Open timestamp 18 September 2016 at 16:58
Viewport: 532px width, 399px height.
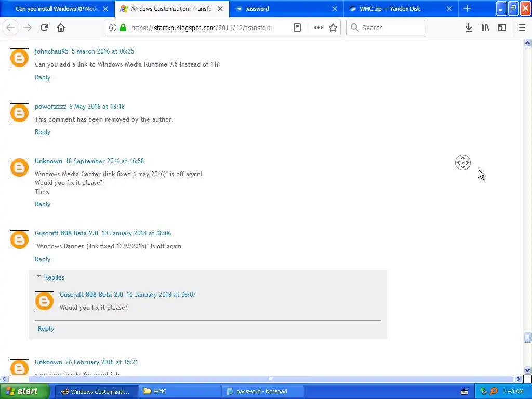coord(105,161)
